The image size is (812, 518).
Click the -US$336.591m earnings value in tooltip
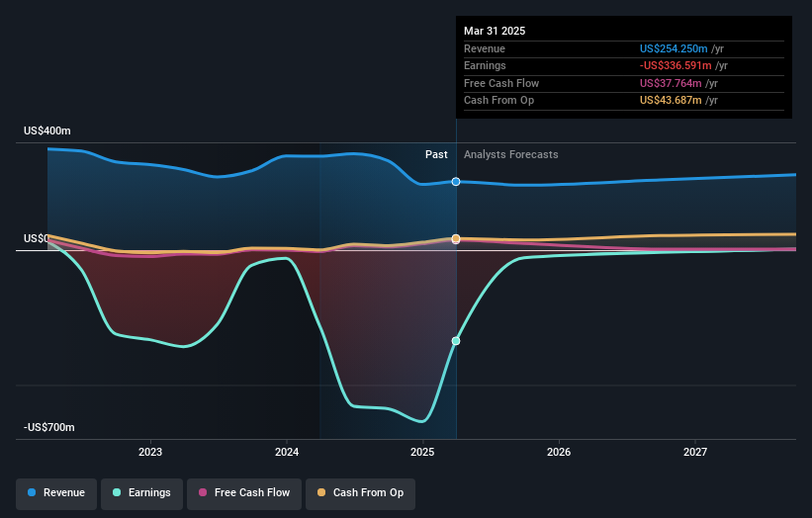(x=676, y=65)
